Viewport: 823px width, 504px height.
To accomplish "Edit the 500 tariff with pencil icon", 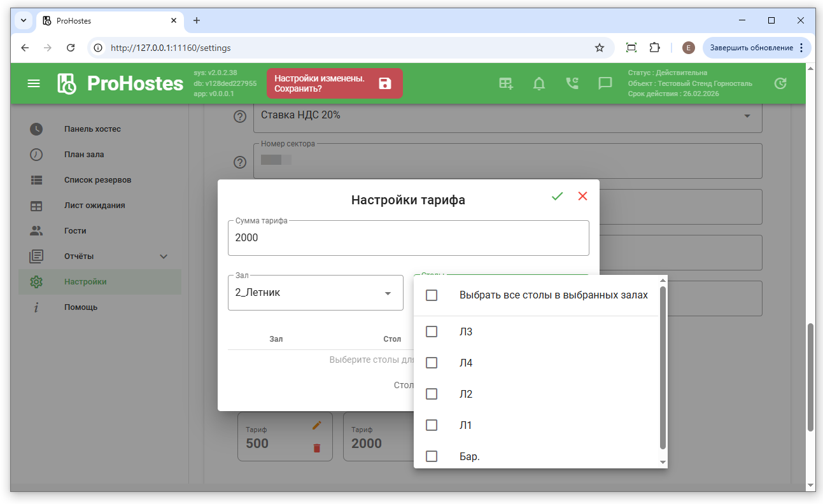I will coord(317,425).
